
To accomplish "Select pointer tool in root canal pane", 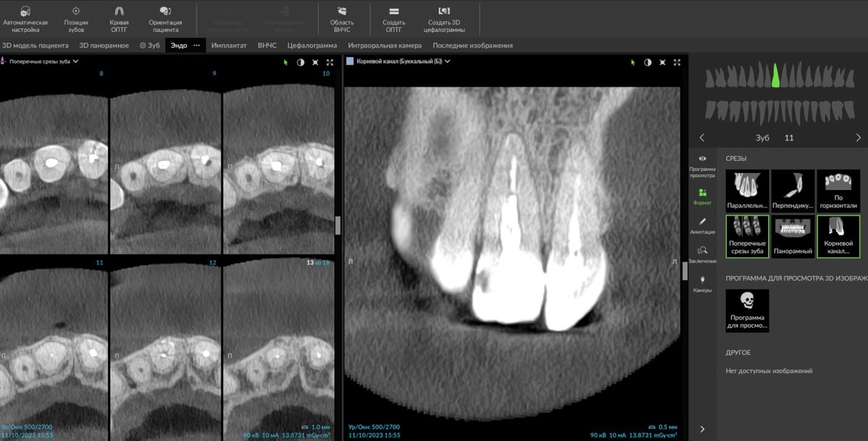I will click(633, 62).
